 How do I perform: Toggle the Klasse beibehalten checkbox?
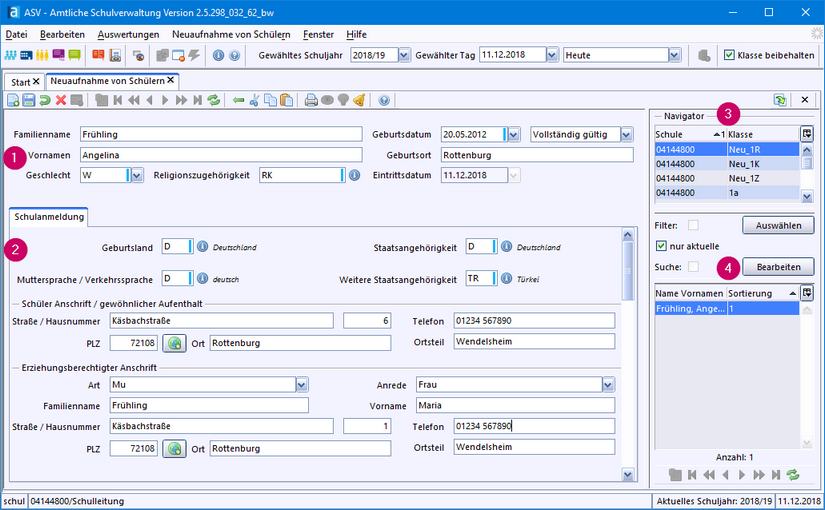729,55
